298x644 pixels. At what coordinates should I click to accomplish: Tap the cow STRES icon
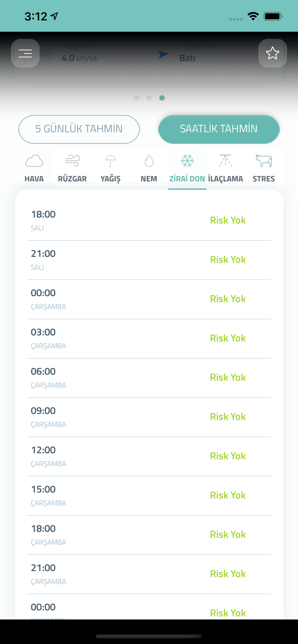[x=264, y=160]
